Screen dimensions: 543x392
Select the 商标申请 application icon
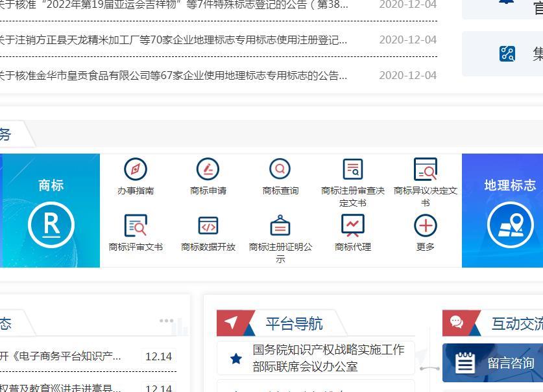click(208, 169)
